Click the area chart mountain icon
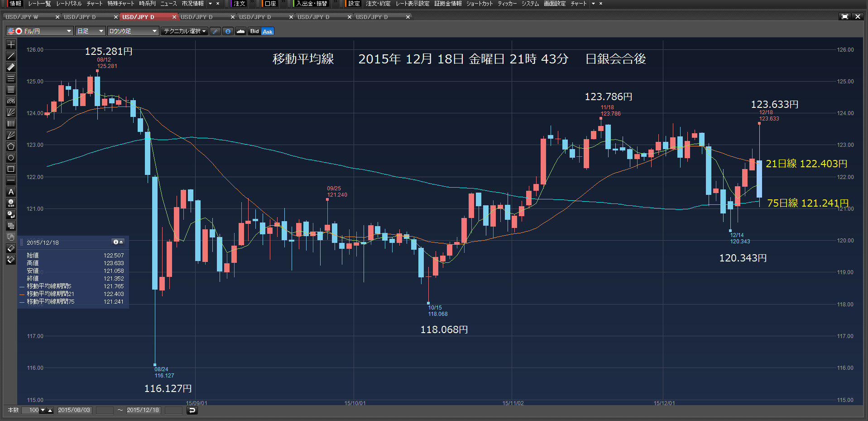The height and width of the screenshot is (421, 868). (240, 31)
